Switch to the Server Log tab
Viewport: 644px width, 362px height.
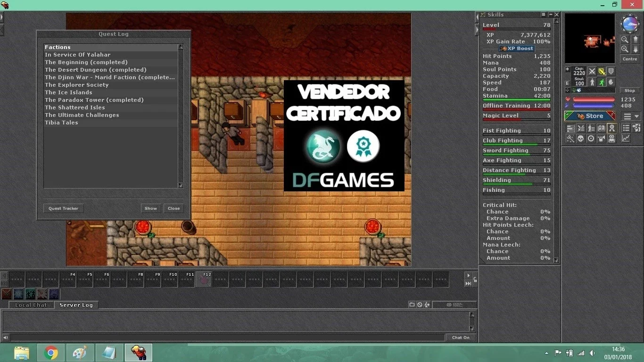point(76,305)
